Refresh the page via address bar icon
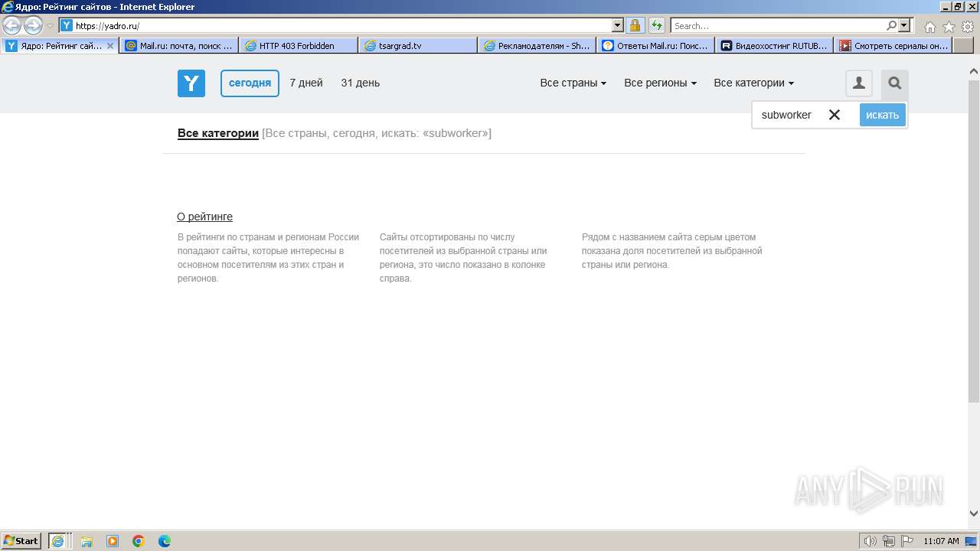This screenshot has height=551, width=980. [656, 25]
